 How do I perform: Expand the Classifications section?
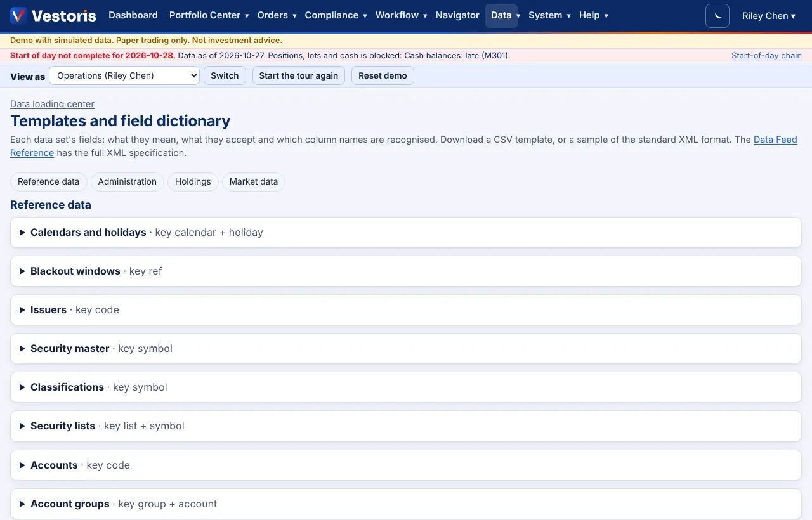coord(406,387)
